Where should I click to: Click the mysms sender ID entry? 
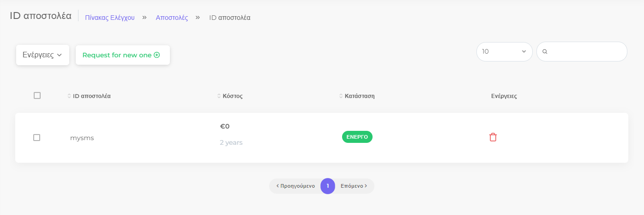[82, 138]
